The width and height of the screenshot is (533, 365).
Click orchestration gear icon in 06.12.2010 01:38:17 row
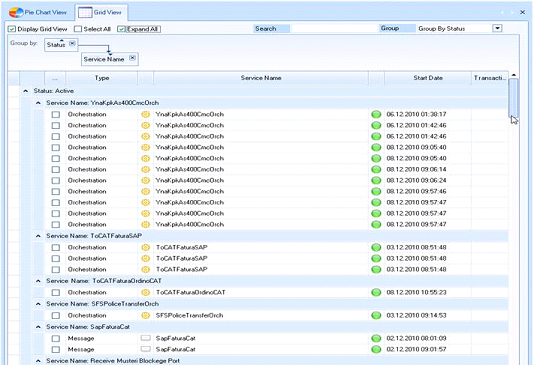[145, 115]
